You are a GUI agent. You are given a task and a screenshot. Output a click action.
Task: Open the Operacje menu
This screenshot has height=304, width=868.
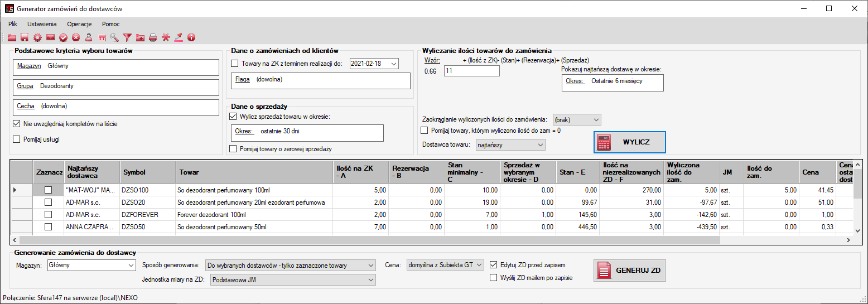point(79,24)
